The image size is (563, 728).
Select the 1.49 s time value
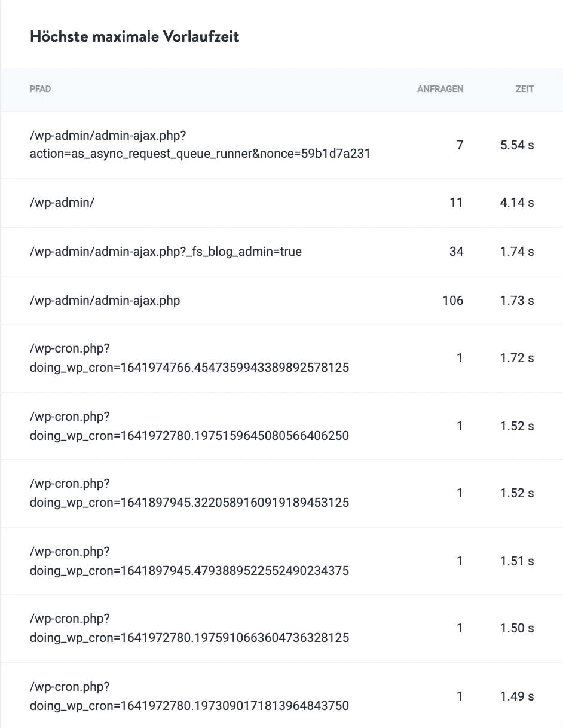tap(517, 696)
